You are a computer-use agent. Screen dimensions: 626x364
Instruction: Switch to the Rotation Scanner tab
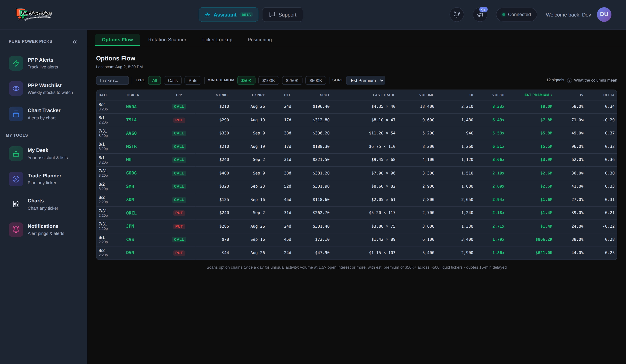pos(167,40)
